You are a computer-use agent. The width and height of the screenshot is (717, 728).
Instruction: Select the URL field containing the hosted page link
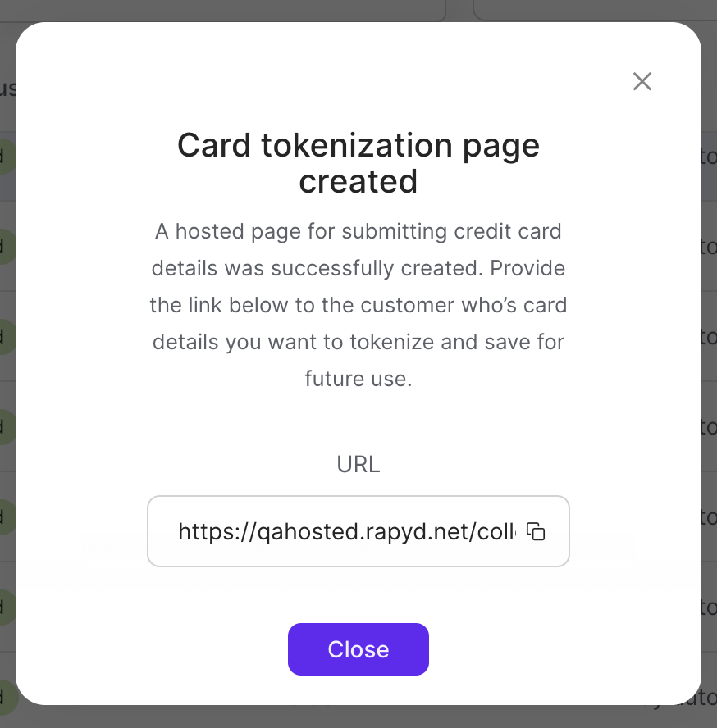pyautogui.click(x=358, y=531)
